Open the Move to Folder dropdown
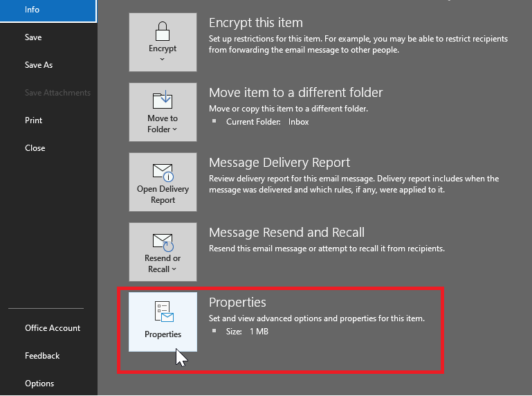The image size is (532, 396). pos(163,112)
